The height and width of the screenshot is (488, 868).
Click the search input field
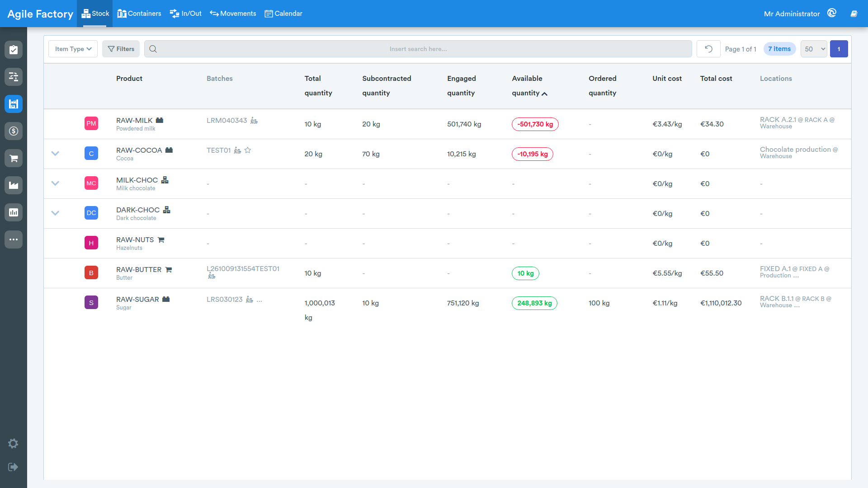418,49
